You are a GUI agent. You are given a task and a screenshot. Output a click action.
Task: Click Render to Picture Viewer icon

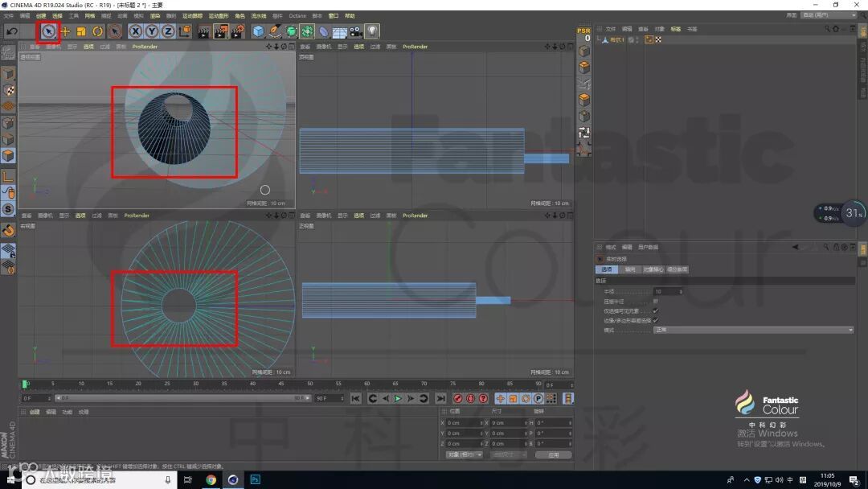click(221, 31)
